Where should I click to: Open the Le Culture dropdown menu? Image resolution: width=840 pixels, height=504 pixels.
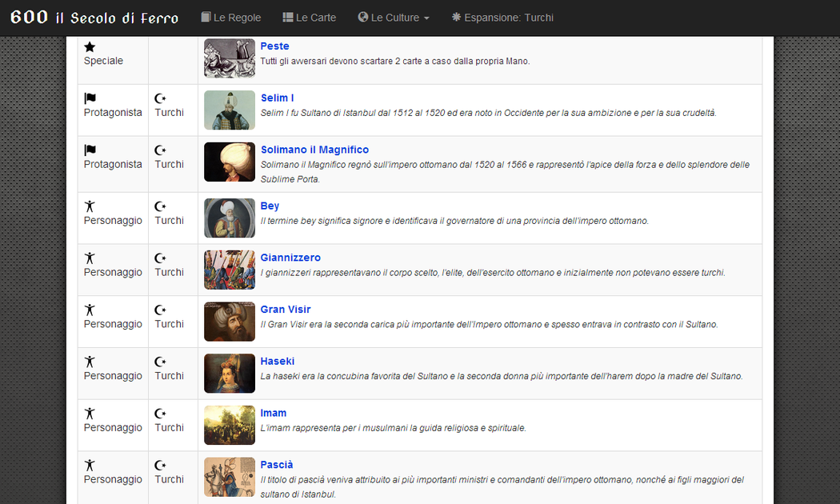coord(394,18)
